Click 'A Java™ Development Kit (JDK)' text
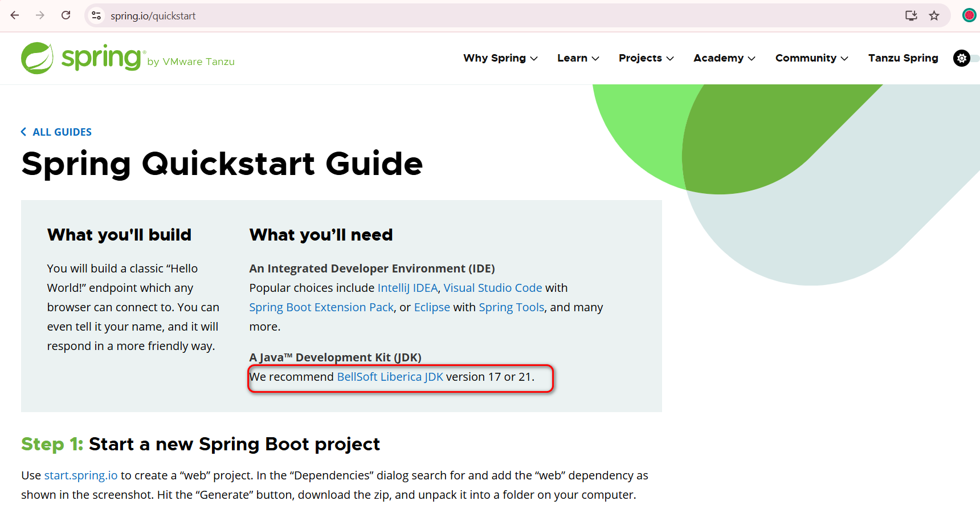 click(336, 357)
